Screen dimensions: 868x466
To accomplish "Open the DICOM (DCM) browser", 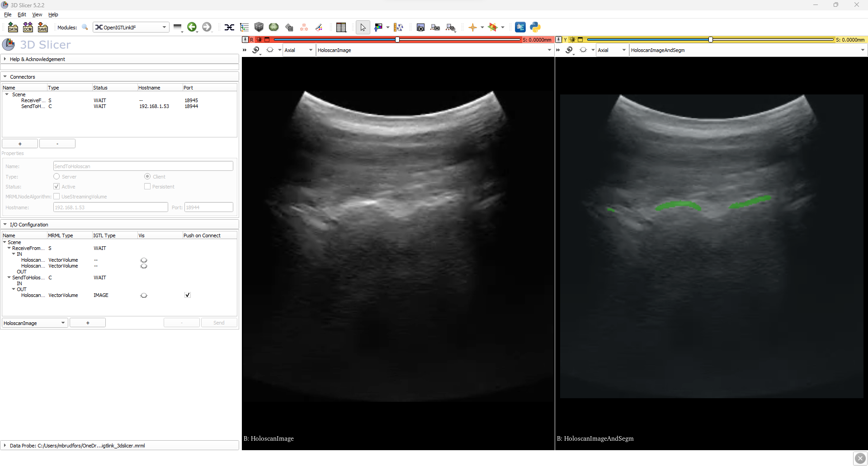I will 28,27.
